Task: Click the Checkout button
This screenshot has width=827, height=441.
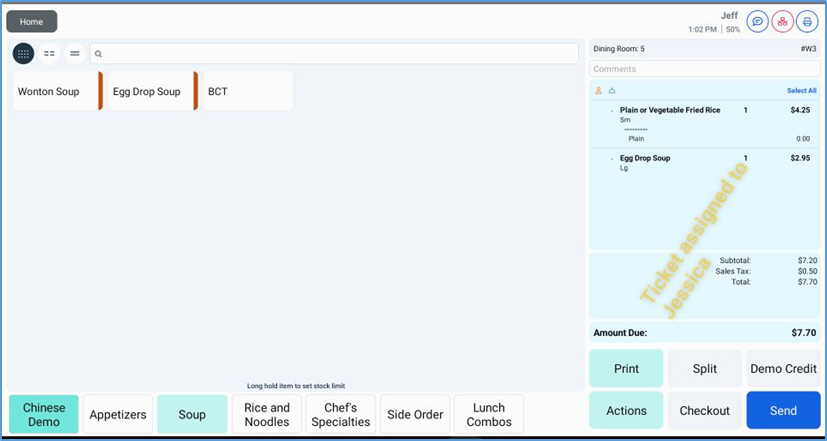Action: (705, 410)
